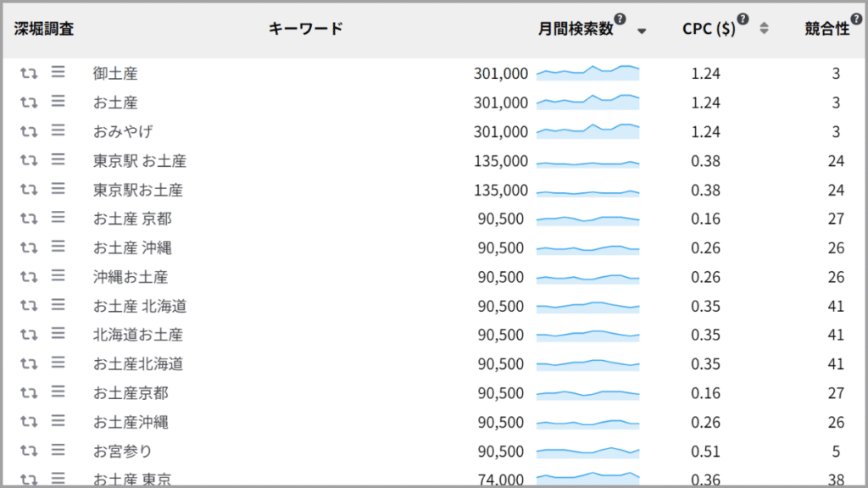Click help icon next to 競合性
The image size is (868, 488).
coord(856,20)
